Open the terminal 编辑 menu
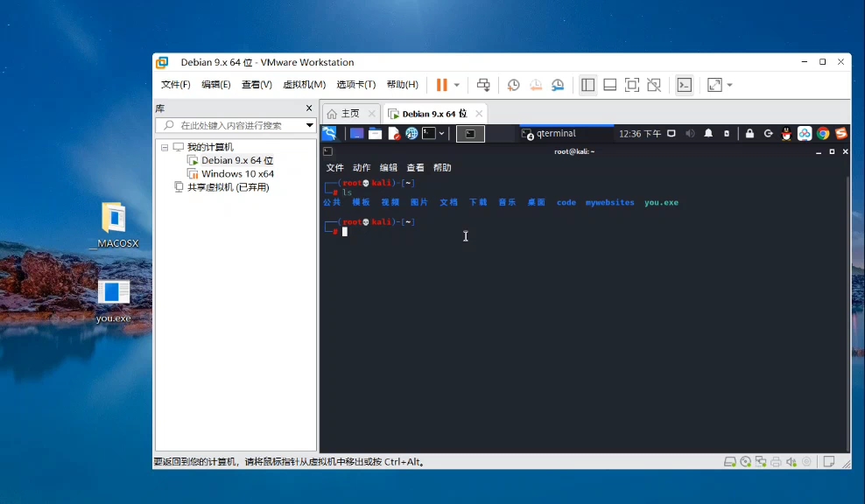865x504 pixels. coord(389,168)
